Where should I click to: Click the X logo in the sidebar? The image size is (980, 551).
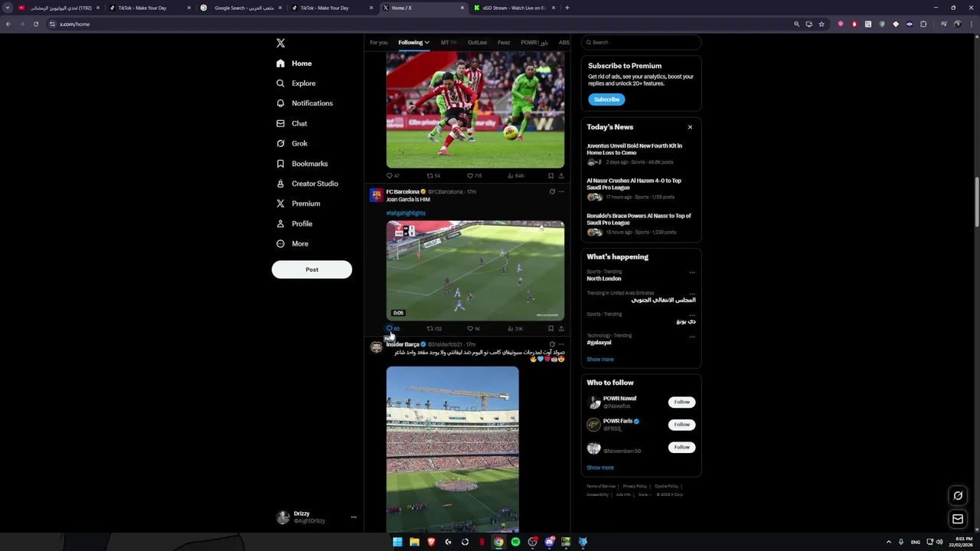click(x=280, y=44)
